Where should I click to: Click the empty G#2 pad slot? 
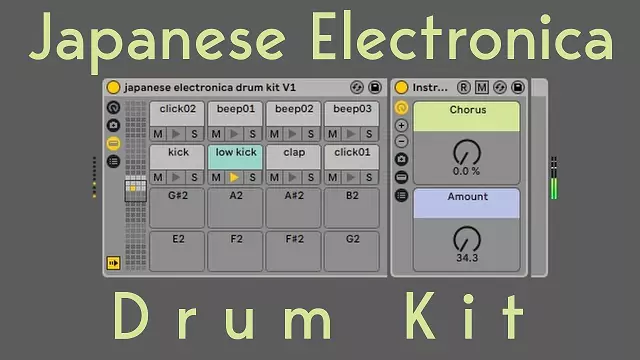(x=177, y=208)
